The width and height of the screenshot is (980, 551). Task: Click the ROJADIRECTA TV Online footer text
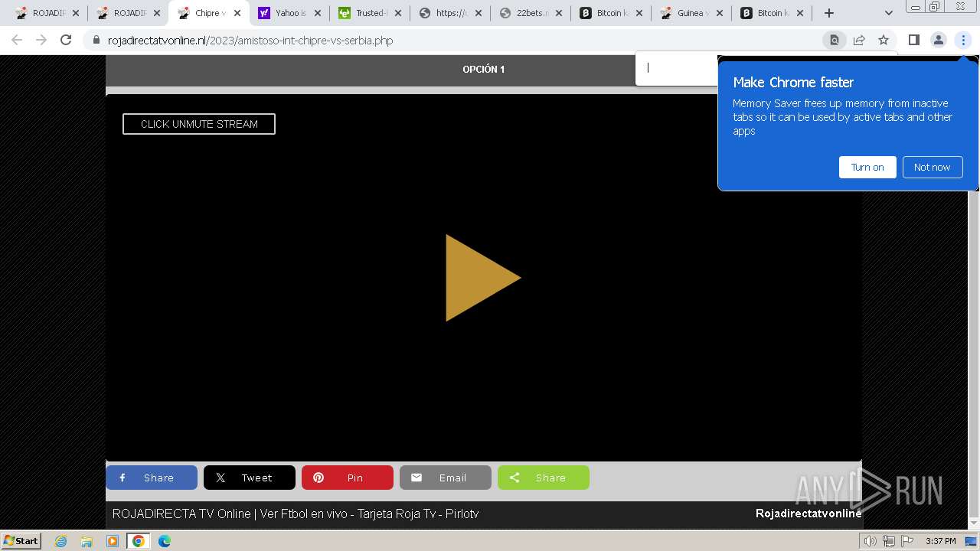pos(296,514)
